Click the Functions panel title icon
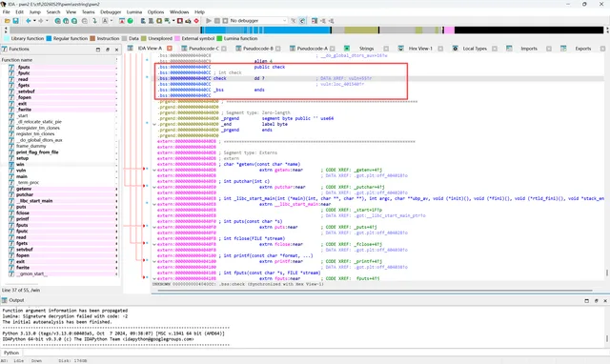 pos(5,49)
